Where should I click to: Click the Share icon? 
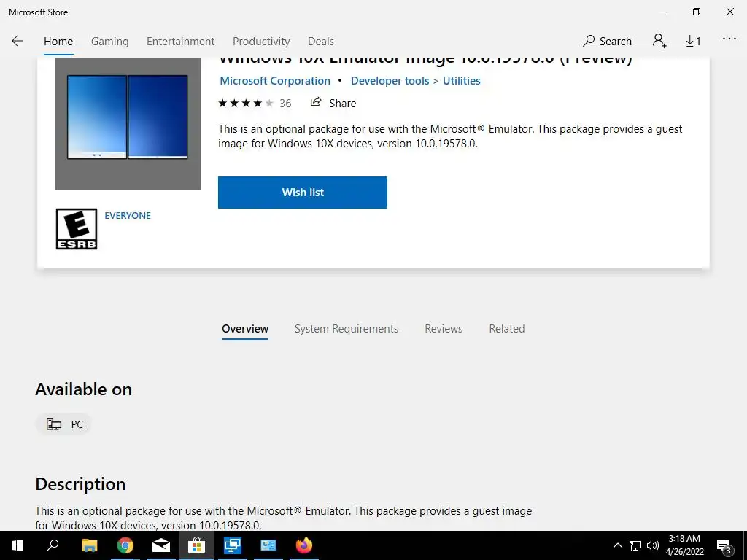pos(315,102)
